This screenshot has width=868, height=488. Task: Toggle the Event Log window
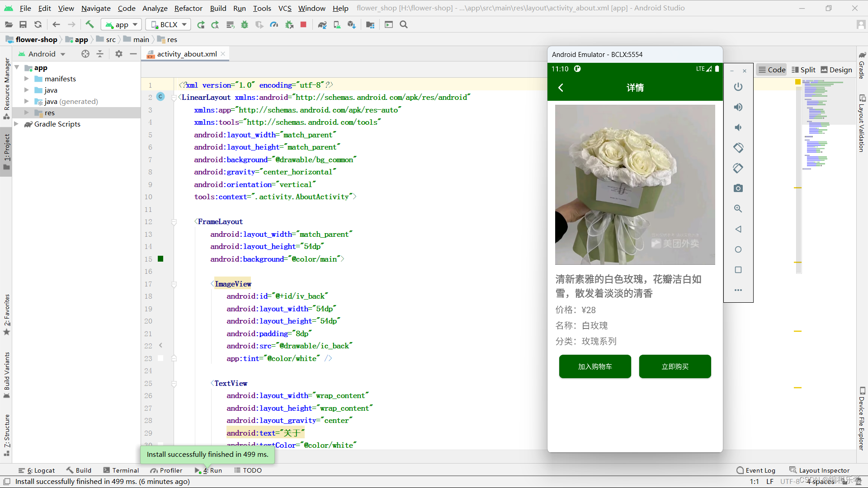756,470
